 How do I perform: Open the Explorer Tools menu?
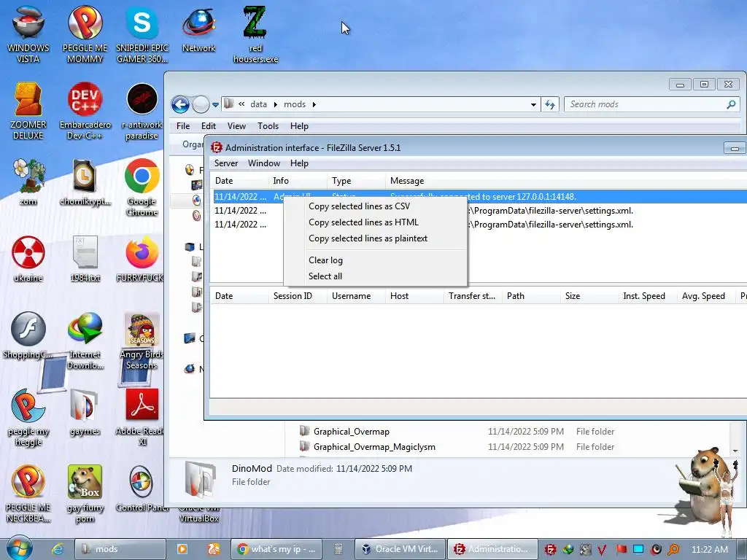[268, 125]
